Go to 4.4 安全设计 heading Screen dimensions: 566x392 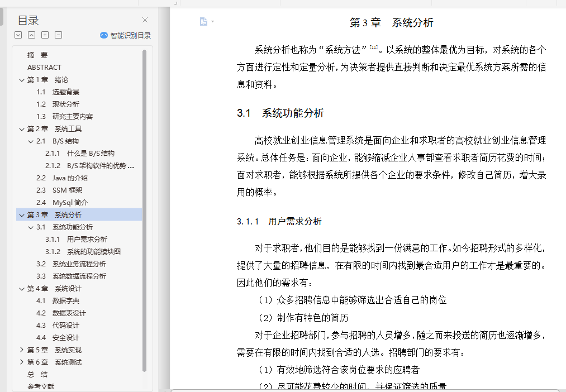pos(58,338)
